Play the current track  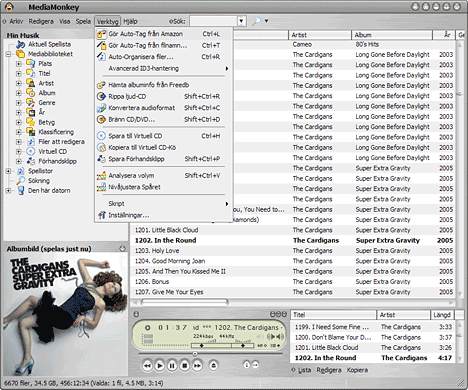click(160, 366)
